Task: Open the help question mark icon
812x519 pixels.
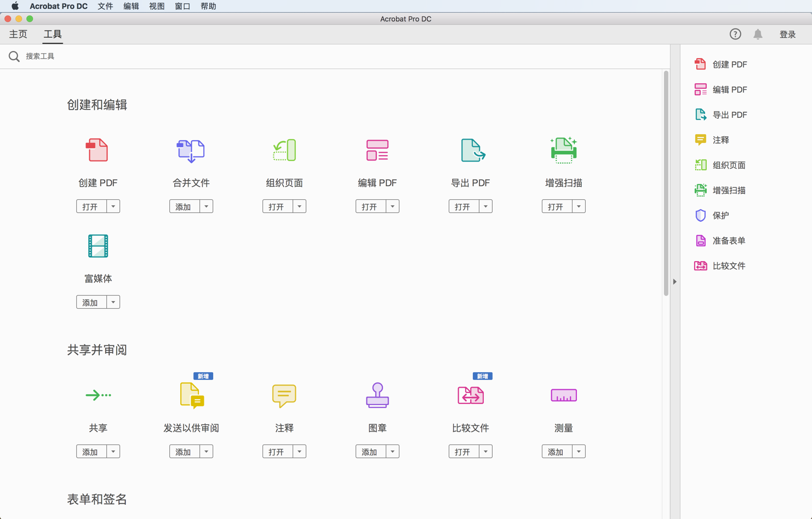Action: click(735, 34)
